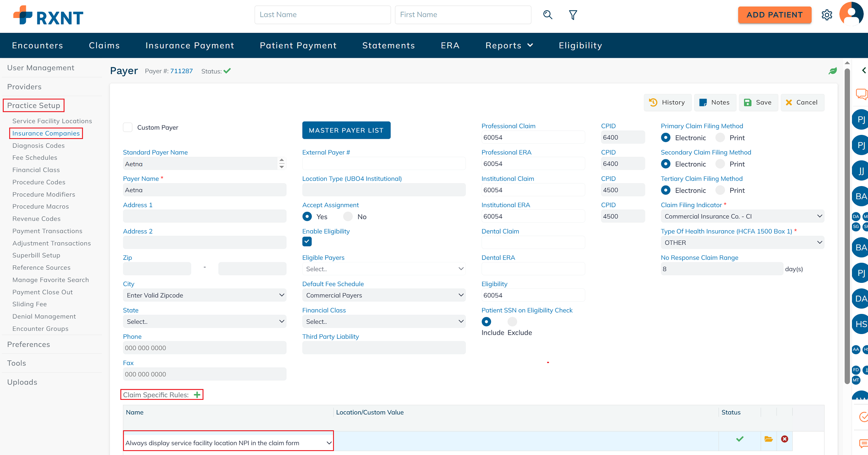
Task: Click the green plus next to Claim Specific Rules
Action: [197, 395]
